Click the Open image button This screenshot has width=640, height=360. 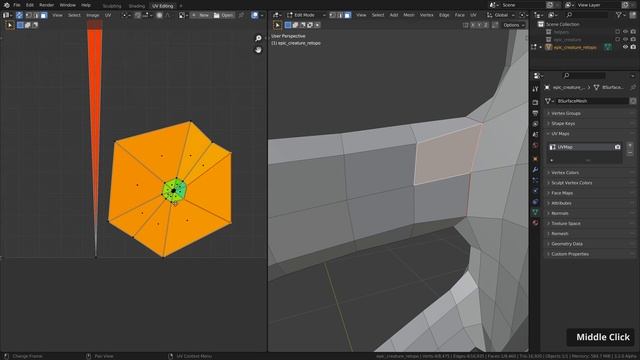224,15
